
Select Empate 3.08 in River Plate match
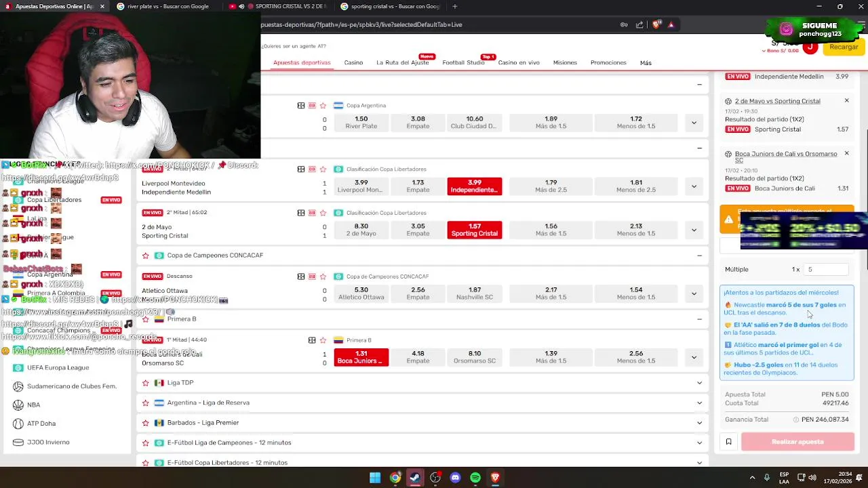[418, 123]
